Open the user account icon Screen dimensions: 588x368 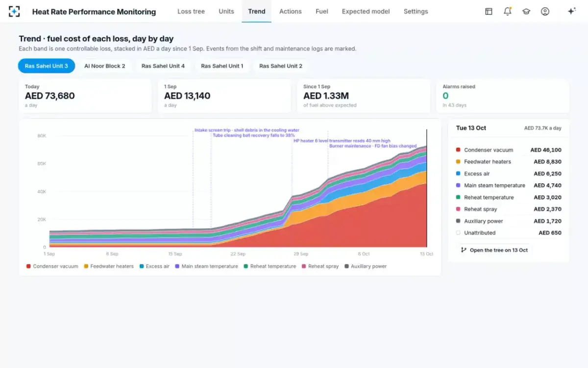point(545,11)
